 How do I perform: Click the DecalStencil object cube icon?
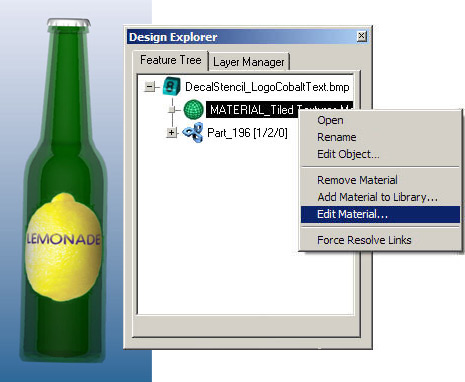point(171,86)
